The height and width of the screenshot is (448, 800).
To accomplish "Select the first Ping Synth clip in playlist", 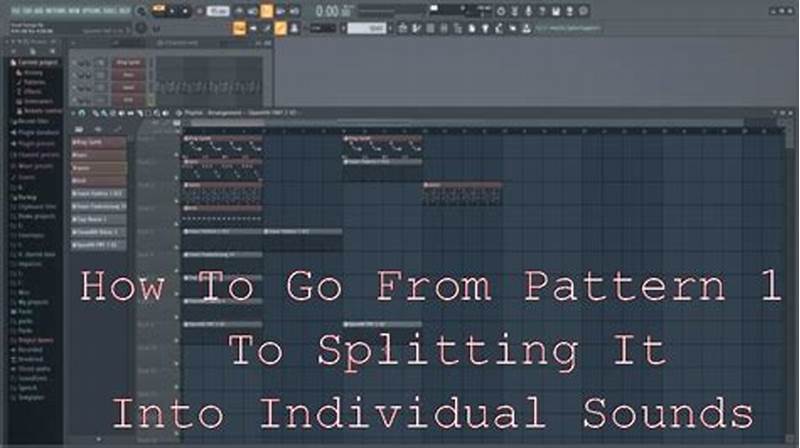I will 222,145.
